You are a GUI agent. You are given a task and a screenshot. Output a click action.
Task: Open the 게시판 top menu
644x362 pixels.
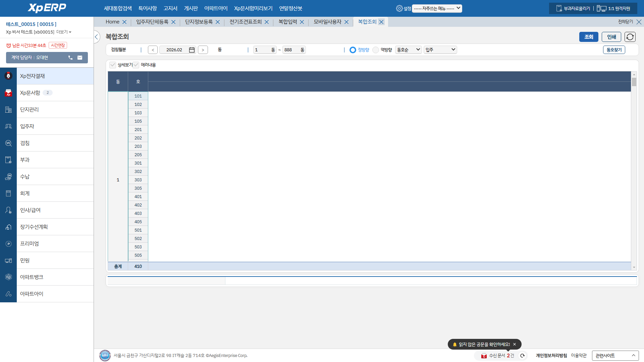point(191,8)
